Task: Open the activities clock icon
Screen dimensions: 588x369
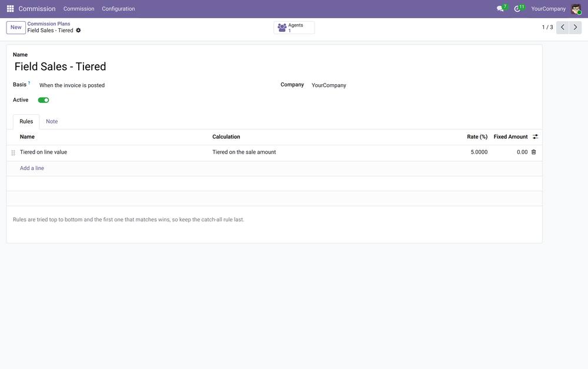Action: point(517,9)
